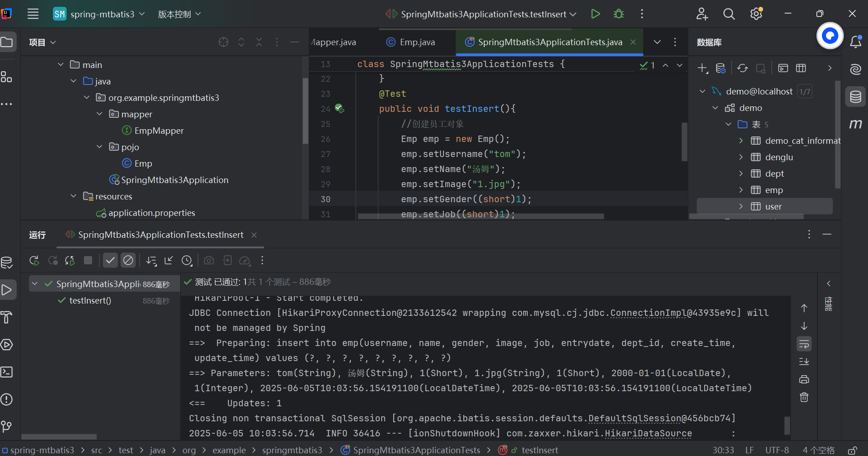Image resolution: width=868 pixels, height=456 pixels.
Task: Open test history clock icon
Action: [x=187, y=260]
